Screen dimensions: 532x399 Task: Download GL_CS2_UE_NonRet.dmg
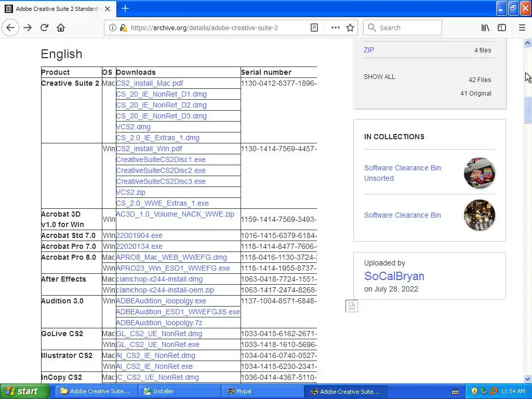point(159,334)
